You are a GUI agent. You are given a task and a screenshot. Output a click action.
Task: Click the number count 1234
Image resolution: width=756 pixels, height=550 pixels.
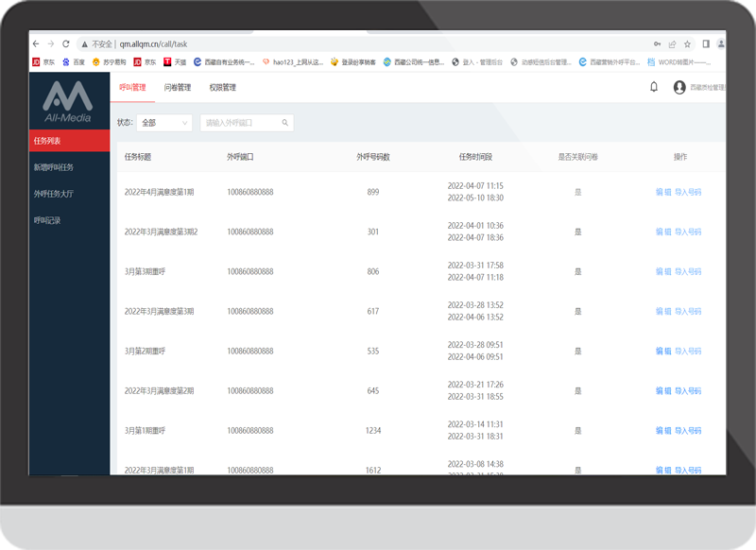373,431
